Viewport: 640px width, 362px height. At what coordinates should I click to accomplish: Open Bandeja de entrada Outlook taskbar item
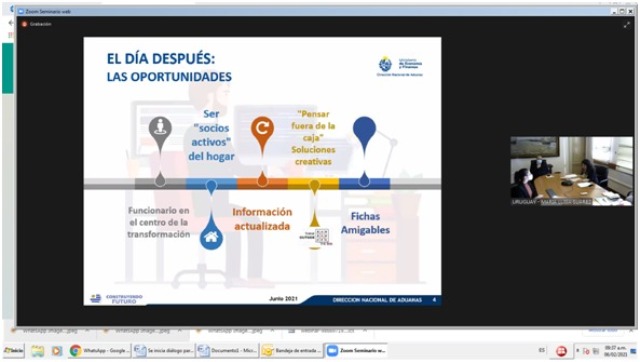coord(292,351)
